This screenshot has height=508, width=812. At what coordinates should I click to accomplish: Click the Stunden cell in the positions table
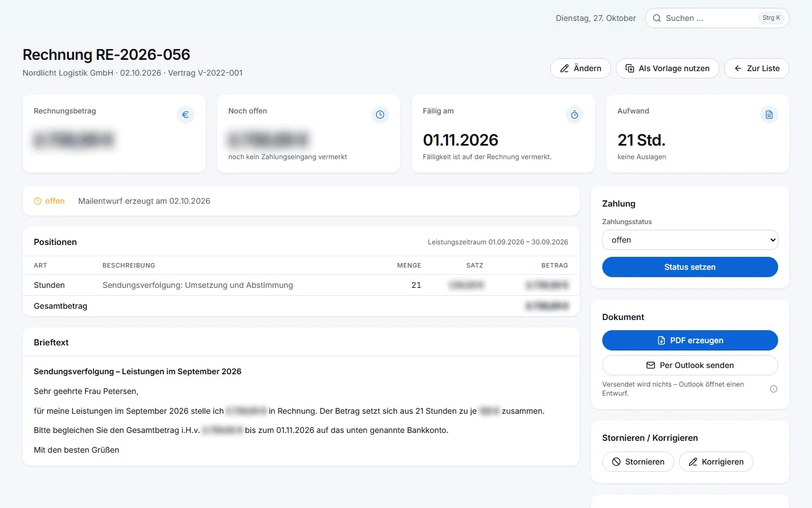[49, 285]
